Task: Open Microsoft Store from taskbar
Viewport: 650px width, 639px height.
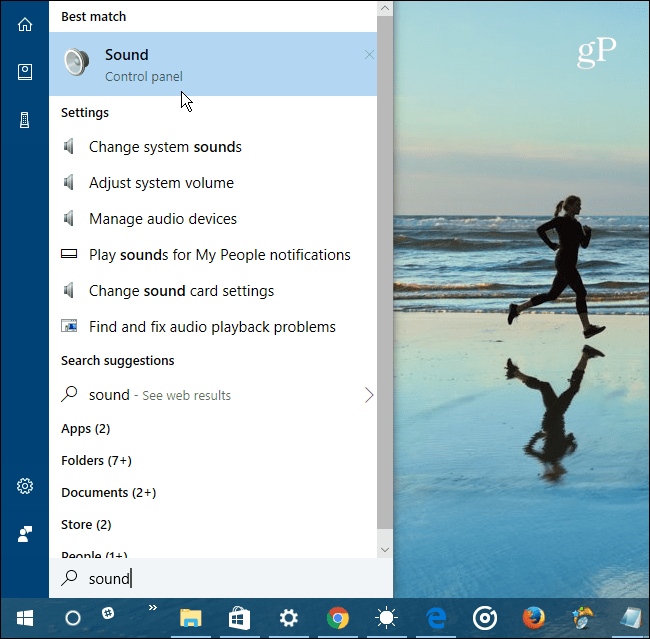Action: [240, 618]
